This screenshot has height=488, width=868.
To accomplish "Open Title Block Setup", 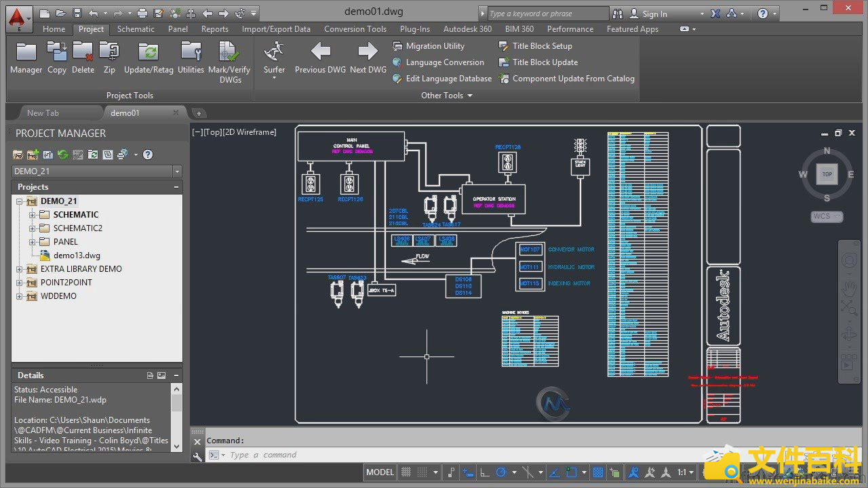I will pos(536,46).
